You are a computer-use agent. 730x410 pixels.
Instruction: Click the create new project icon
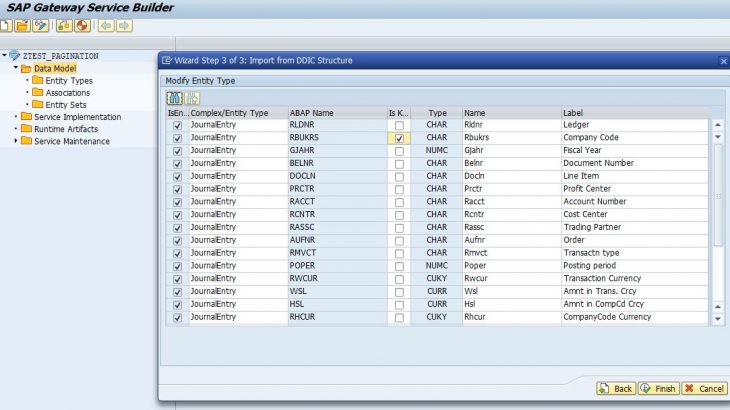point(6,26)
